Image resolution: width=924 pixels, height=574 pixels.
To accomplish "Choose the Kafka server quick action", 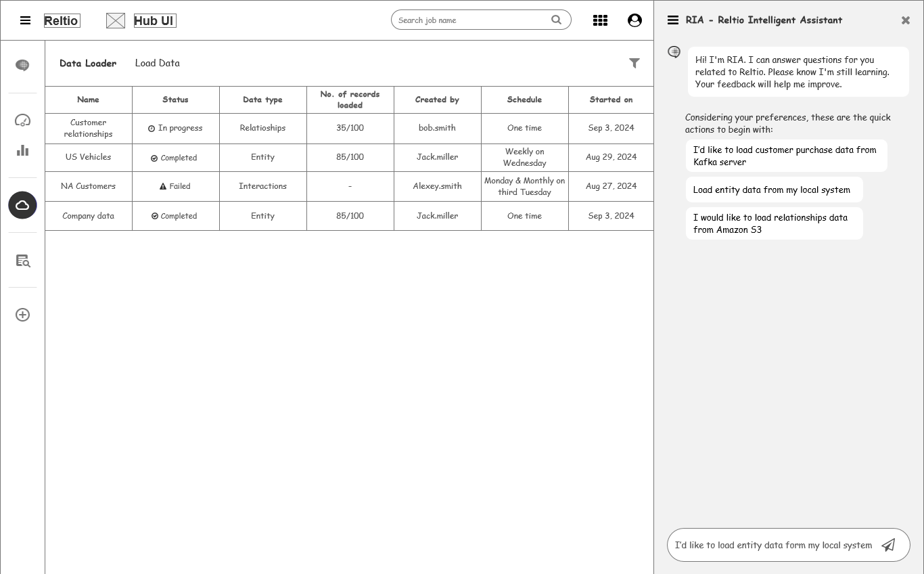I will point(785,156).
